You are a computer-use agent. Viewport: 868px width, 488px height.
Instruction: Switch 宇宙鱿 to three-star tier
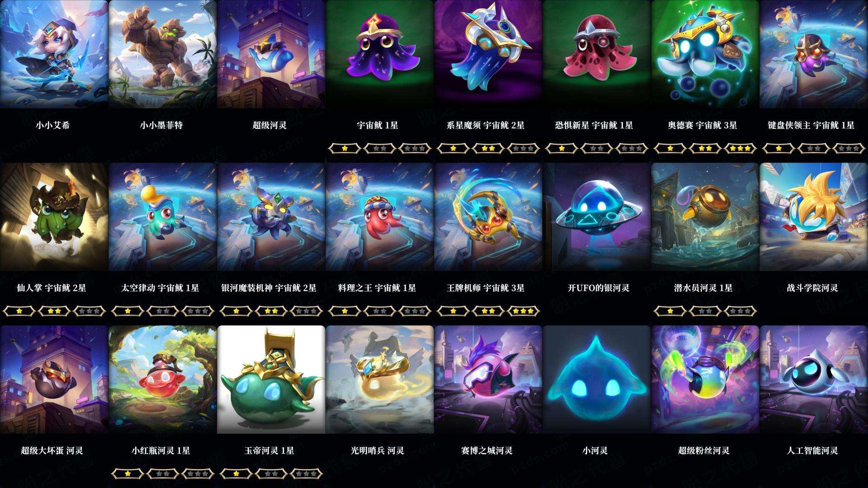point(415,148)
